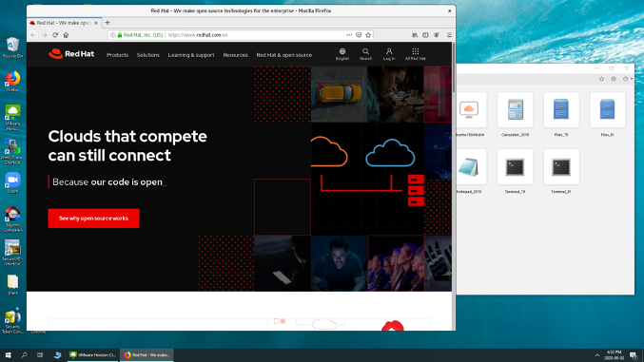Click the favorites star in the Horizon window
Screen dimensions: 644x362
601,79
